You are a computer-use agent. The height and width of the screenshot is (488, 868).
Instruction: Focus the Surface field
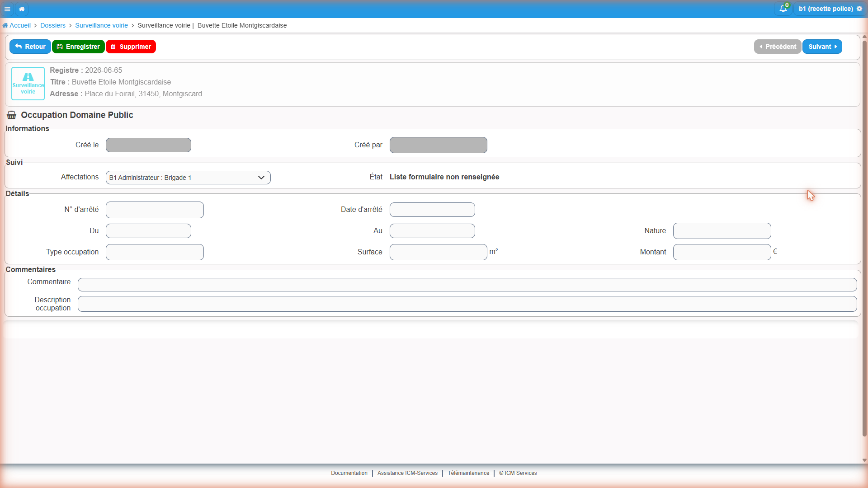(439, 252)
